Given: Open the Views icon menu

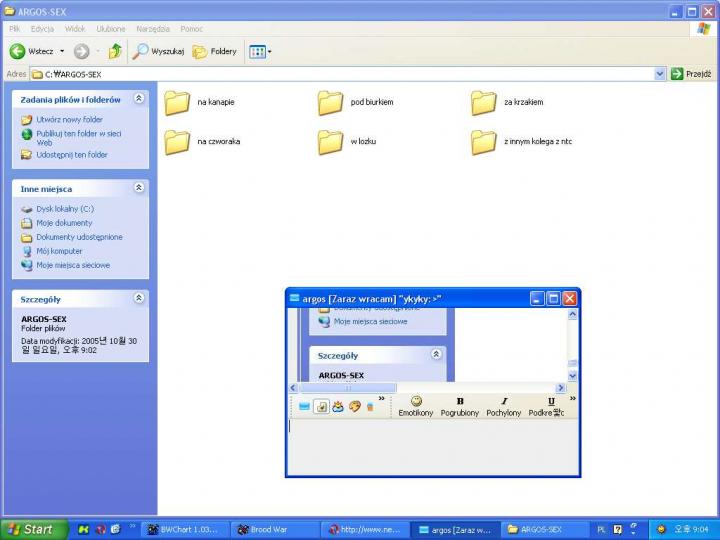Looking at the screenshot, I should coord(260,51).
